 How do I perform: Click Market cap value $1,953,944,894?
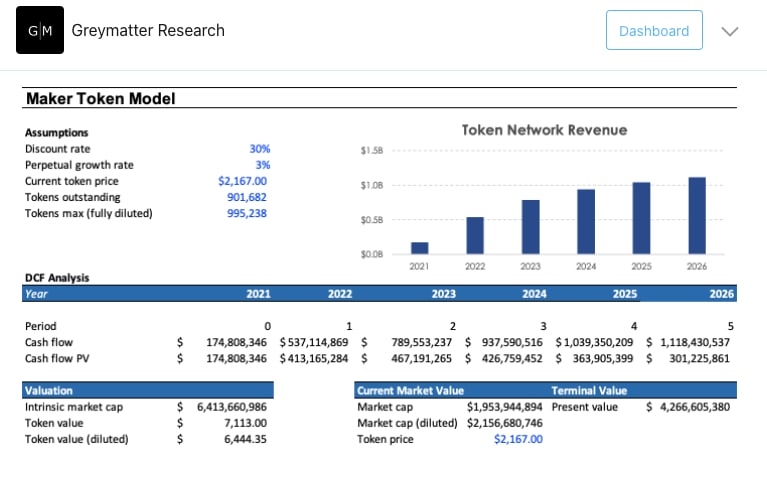point(504,407)
